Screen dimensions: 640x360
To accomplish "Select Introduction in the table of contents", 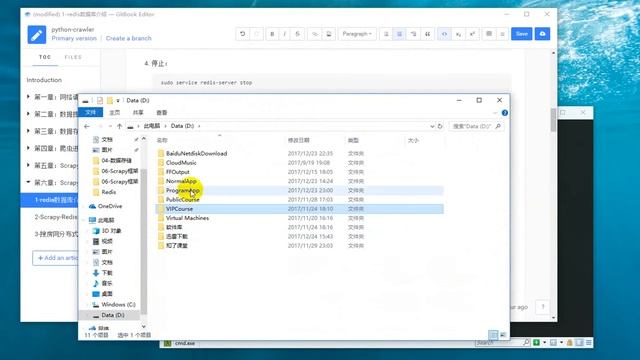I will tap(44, 80).
